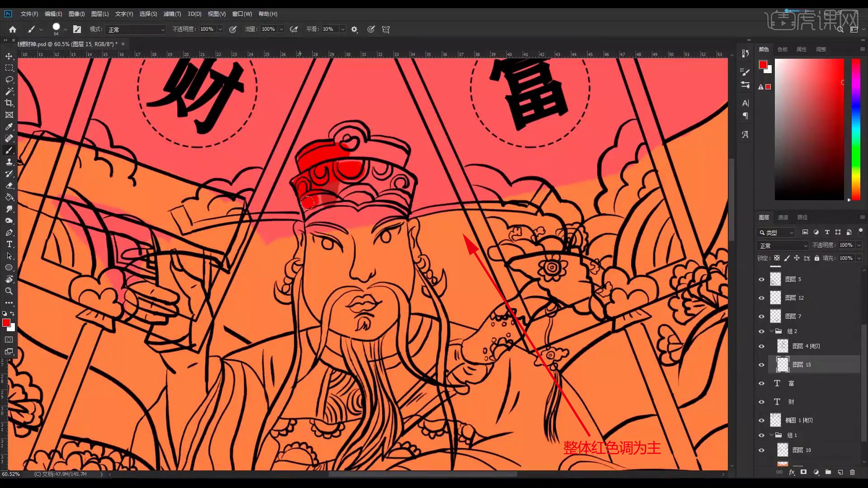This screenshot has width=868, height=488.
Task: Open 滤镜(T) menu
Action: coord(172,14)
